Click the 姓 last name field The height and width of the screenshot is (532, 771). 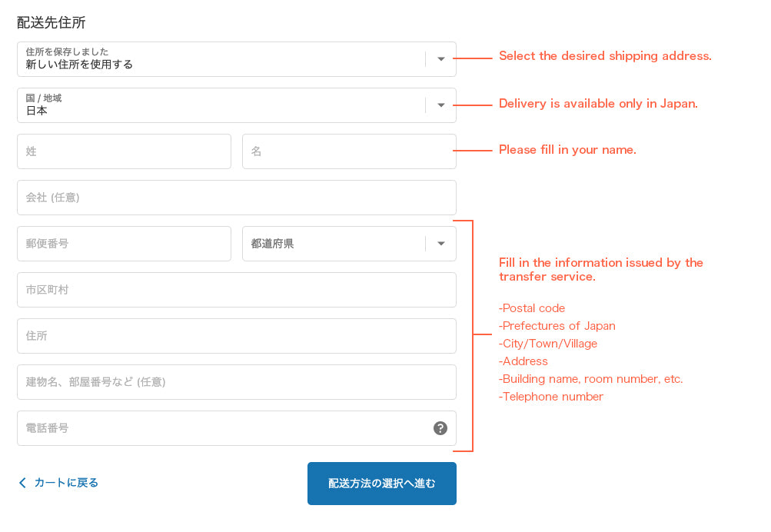[124, 151]
